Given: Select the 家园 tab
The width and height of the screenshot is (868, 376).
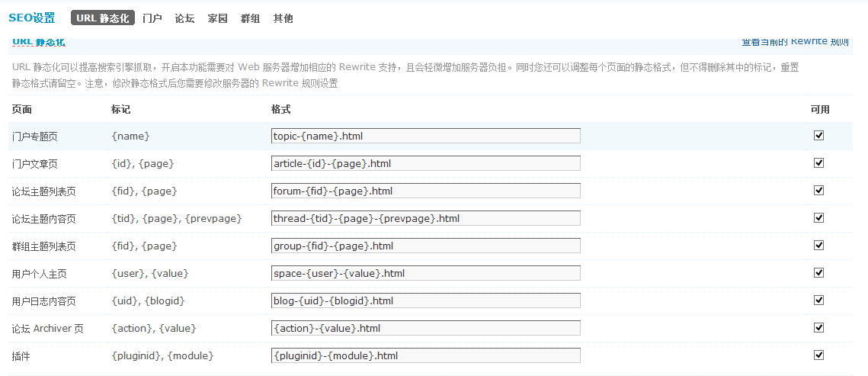Looking at the screenshot, I should [217, 18].
